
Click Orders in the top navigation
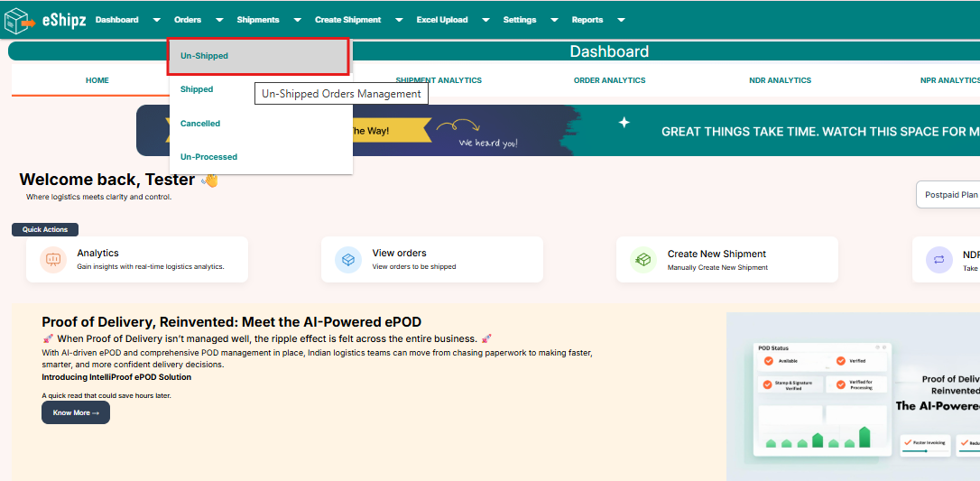(x=188, y=20)
